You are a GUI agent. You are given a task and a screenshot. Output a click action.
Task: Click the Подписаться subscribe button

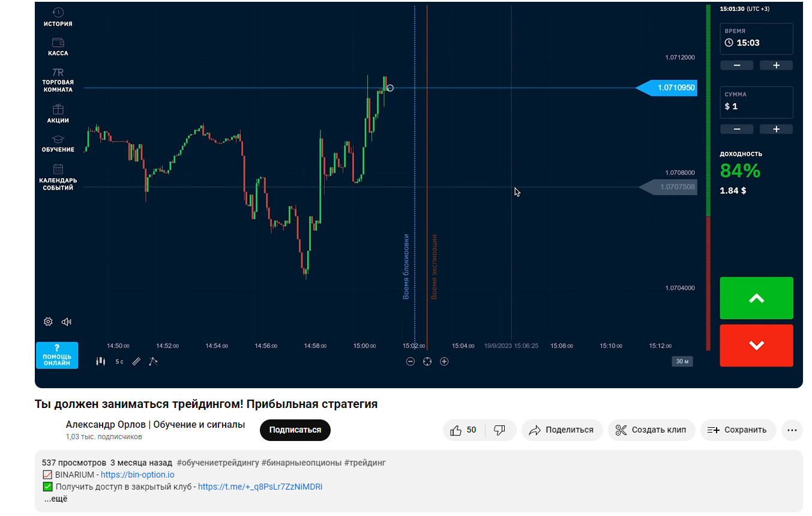point(295,430)
